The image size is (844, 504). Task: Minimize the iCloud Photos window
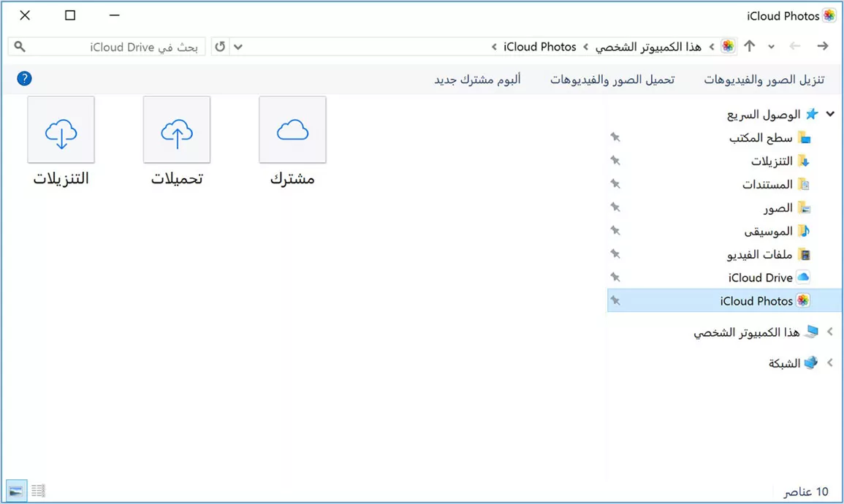[114, 15]
